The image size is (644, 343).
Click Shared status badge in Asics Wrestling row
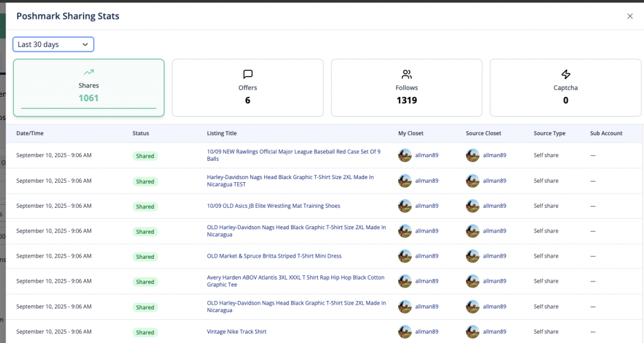[x=145, y=207]
